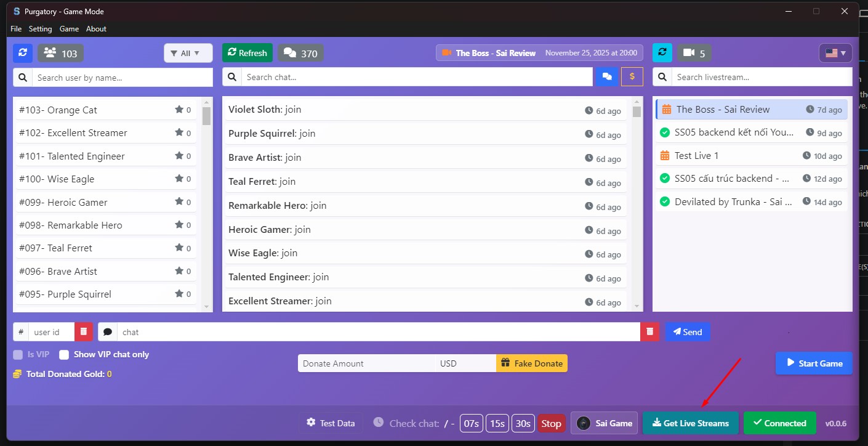Click the 370 chat count badge
The image size is (868, 446).
click(300, 53)
